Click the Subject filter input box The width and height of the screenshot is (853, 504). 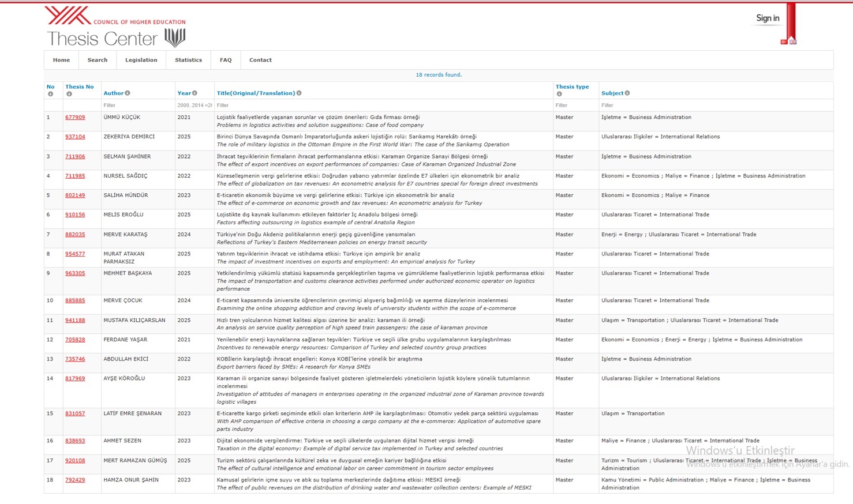pos(714,106)
